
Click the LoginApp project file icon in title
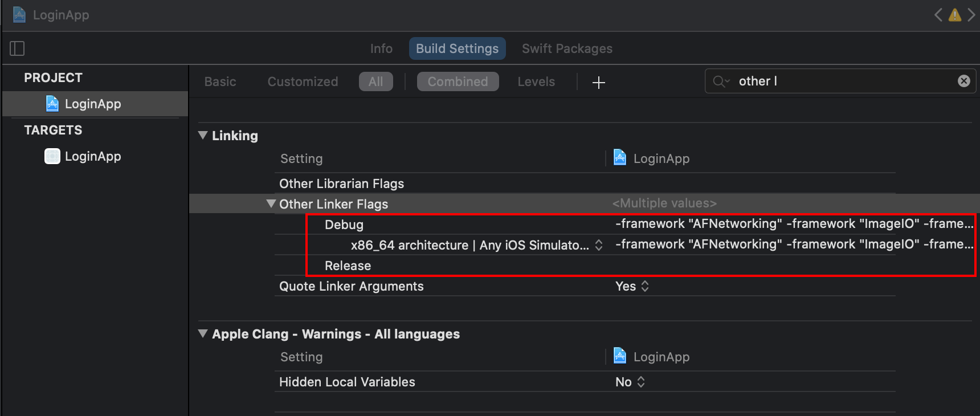coord(19,15)
